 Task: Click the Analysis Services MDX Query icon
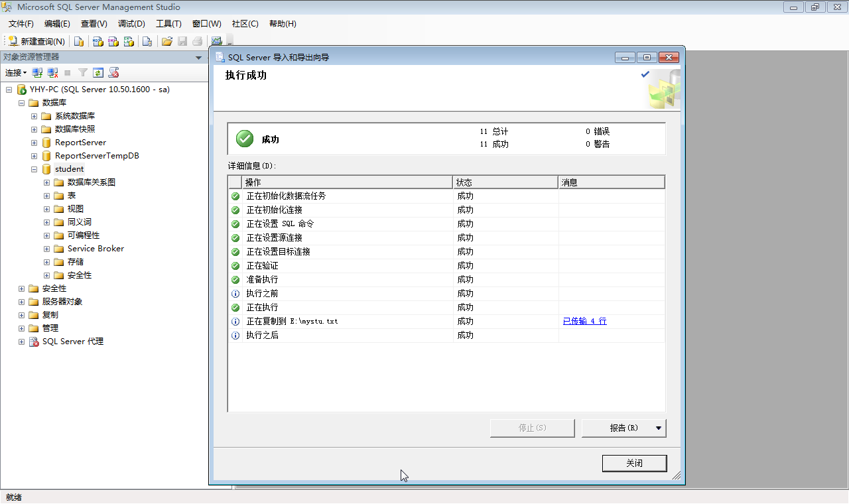(x=98, y=41)
